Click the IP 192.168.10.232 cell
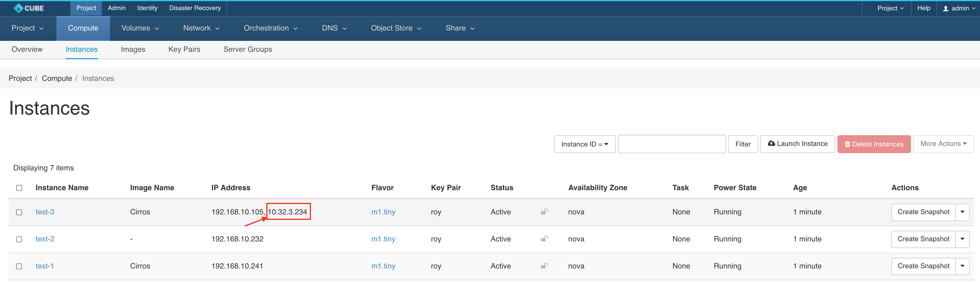Image resolution: width=980 pixels, height=282 pixels. 238,239
